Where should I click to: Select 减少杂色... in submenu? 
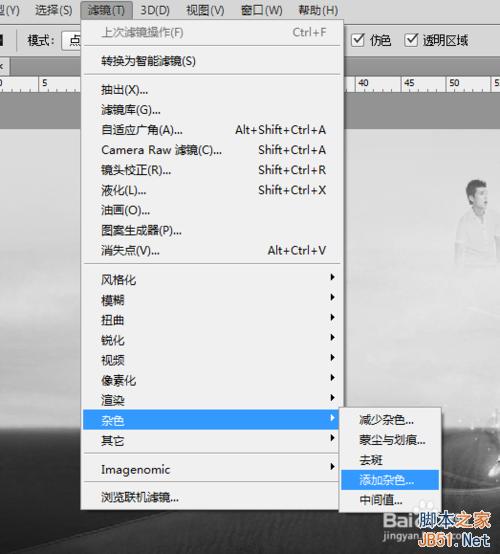point(390,420)
